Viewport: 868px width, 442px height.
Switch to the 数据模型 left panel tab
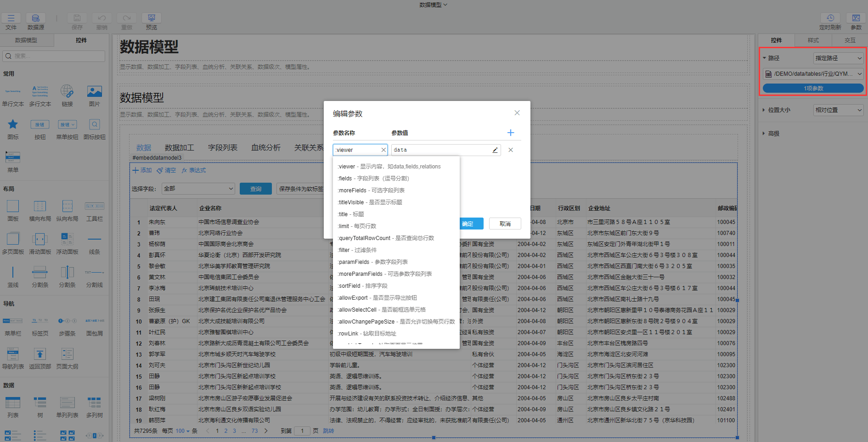point(26,40)
